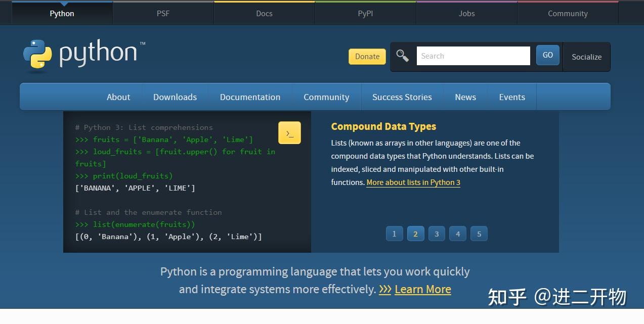Select the Community tab in the top bar
The image size is (644, 324).
567,13
